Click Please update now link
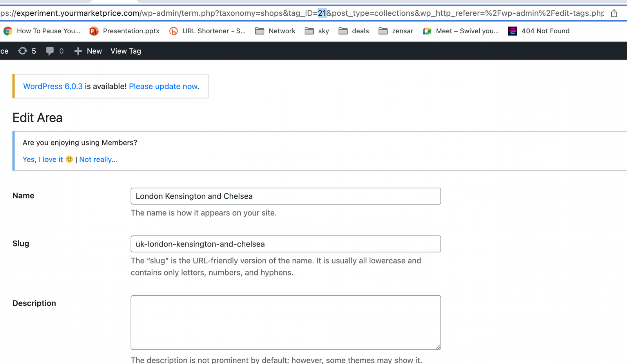Image resolution: width=627 pixels, height=364 pixels. coord(163,86)
